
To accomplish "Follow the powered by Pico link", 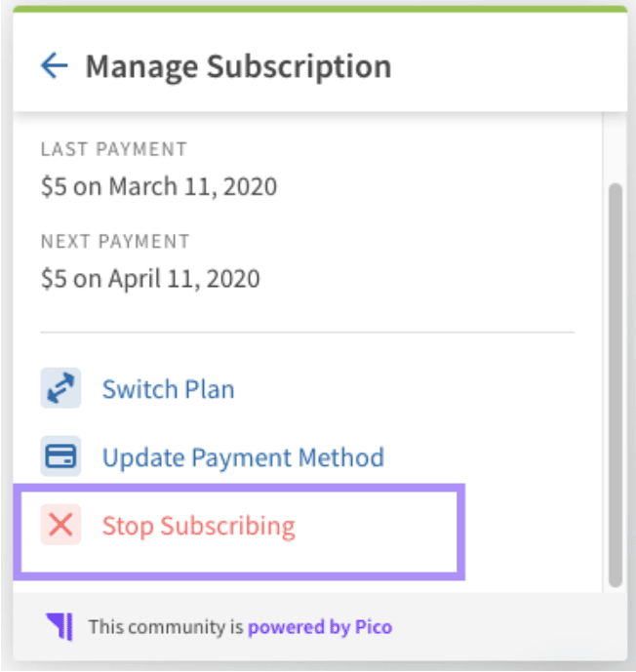I will 320,627.
